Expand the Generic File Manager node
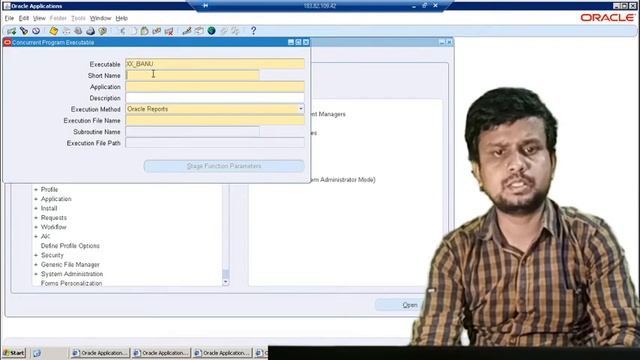 pos(36,264)
